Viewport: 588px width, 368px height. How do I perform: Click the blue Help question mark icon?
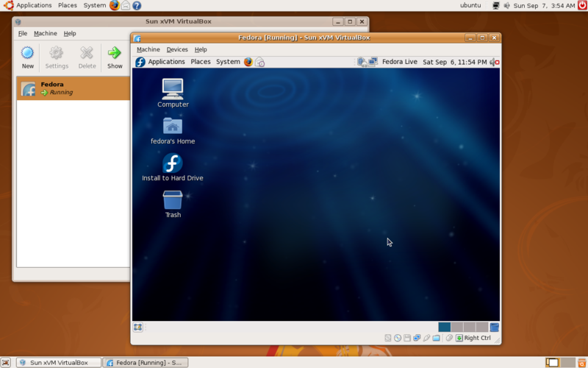point(137,5)
